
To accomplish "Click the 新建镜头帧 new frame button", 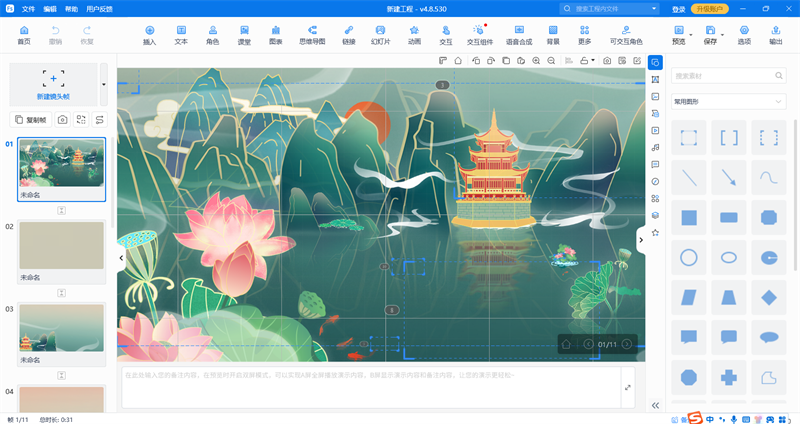I will click(x=54, y=84).
